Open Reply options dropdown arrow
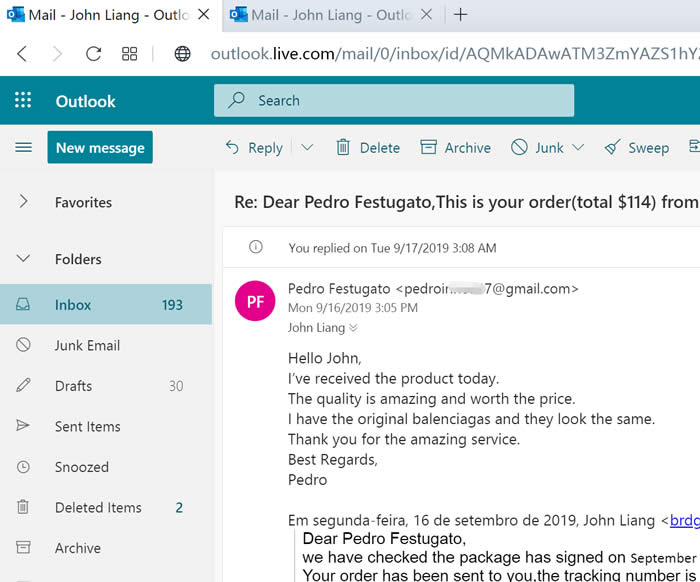This screenshot has width=700, height=582. (x=307, y=148)
